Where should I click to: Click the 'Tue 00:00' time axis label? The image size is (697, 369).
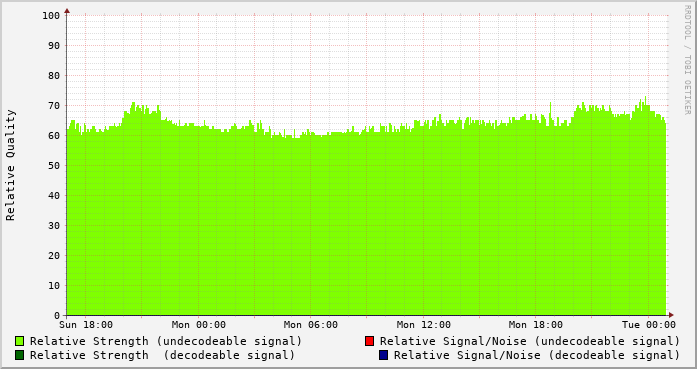click(x=649, y=325)
